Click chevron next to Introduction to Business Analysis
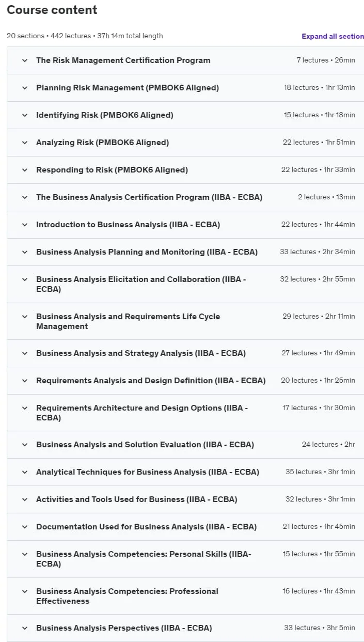 pyautogui.click(x=24, y=225)
